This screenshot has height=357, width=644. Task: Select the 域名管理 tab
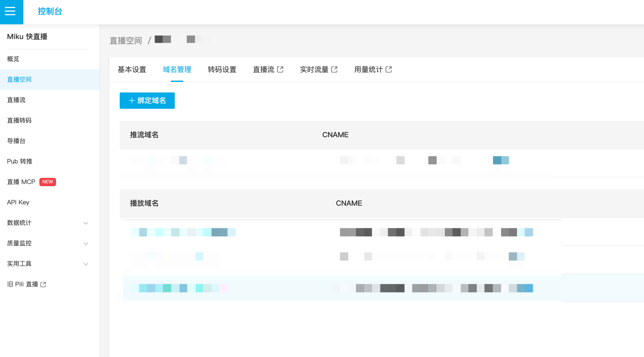coord(177,69)
